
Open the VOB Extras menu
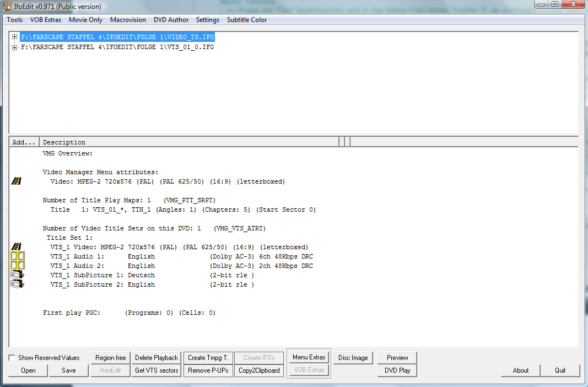coord(46,20)
